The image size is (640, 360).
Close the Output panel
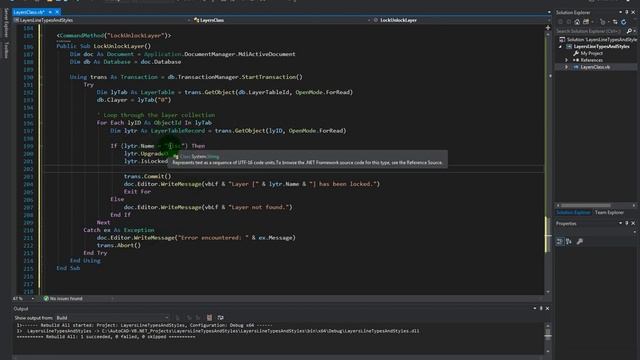[x=547, y=309]
